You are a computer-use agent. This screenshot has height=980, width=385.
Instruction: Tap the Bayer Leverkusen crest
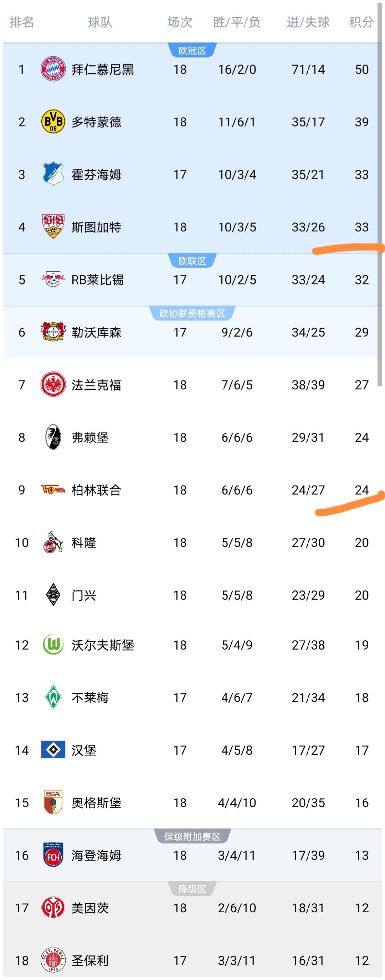[x=53, y=332]
